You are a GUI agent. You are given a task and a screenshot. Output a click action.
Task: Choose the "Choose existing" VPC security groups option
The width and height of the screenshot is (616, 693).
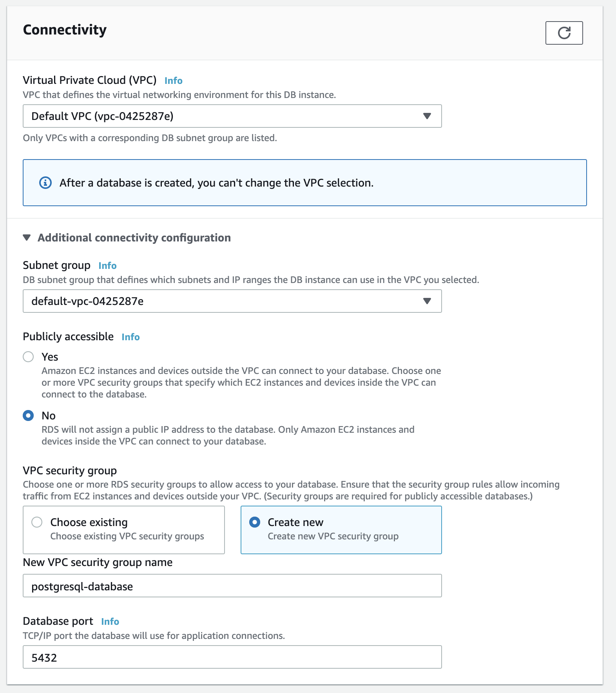click(37, 522)
